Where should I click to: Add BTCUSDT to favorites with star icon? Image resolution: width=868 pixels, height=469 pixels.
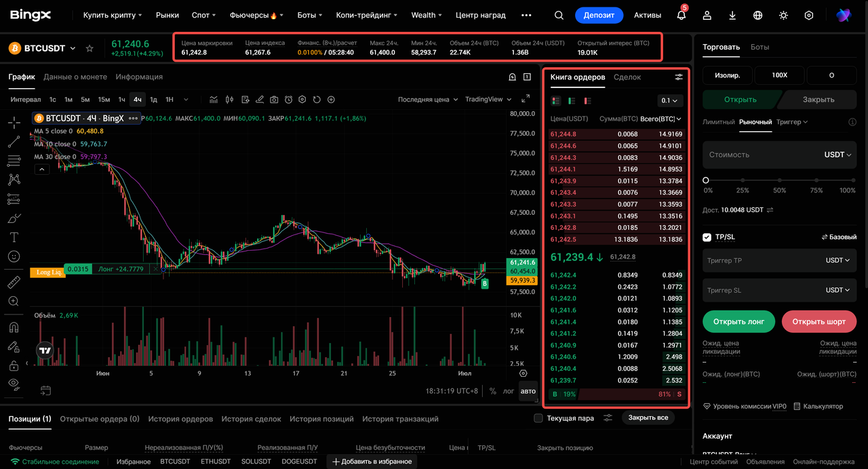click(90, 48)
